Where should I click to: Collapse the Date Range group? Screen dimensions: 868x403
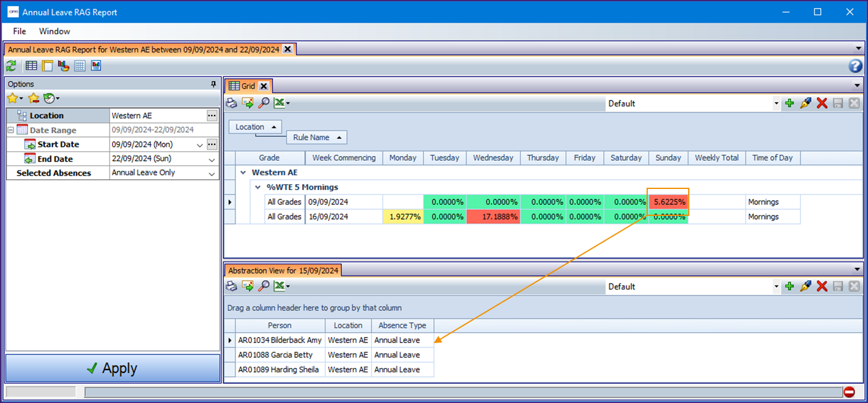click(10, 130)
